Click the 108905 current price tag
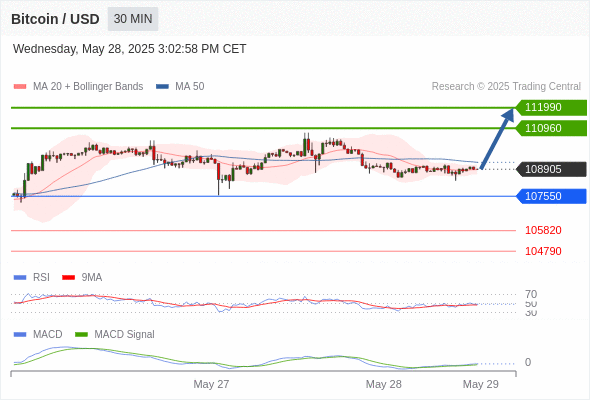 [x=551, y=169]
